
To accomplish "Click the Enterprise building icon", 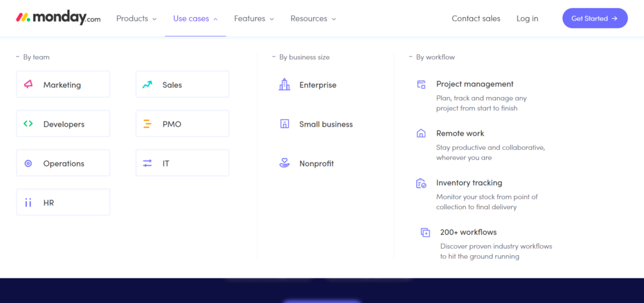I will click(284, 84).
